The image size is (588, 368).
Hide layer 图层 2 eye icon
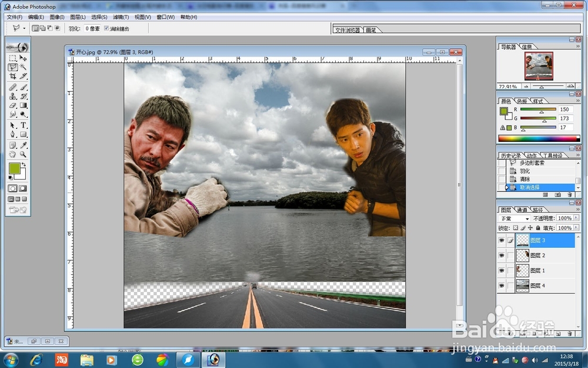click(502, 256)
